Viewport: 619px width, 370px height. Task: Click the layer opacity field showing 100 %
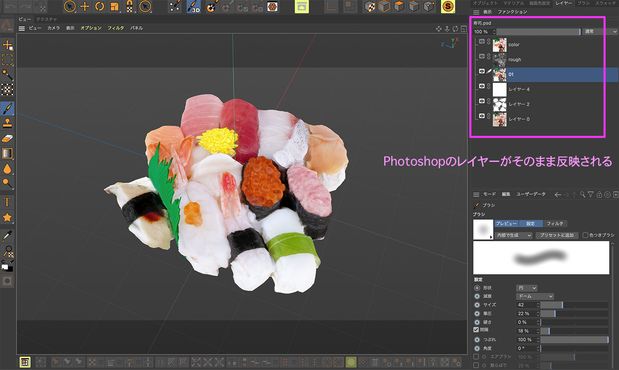[484, 31]
